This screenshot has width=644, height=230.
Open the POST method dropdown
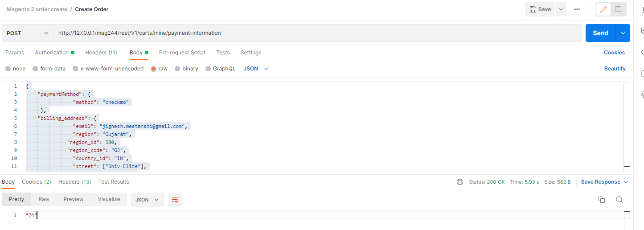coord(28,33)
